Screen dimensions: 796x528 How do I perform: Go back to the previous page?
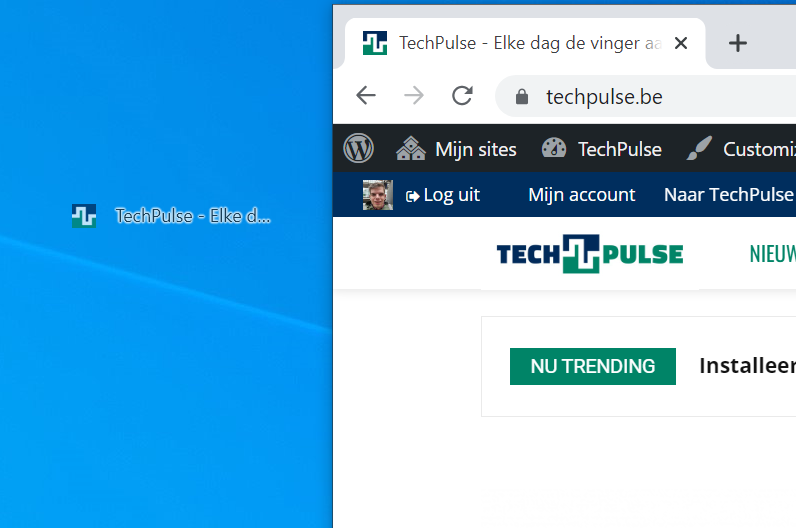366,95
